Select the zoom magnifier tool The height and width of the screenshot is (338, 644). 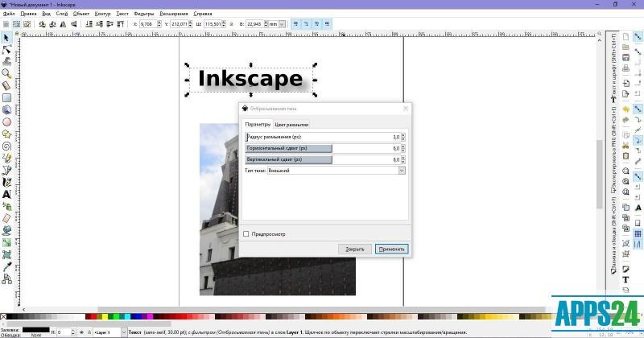(6, 73)
